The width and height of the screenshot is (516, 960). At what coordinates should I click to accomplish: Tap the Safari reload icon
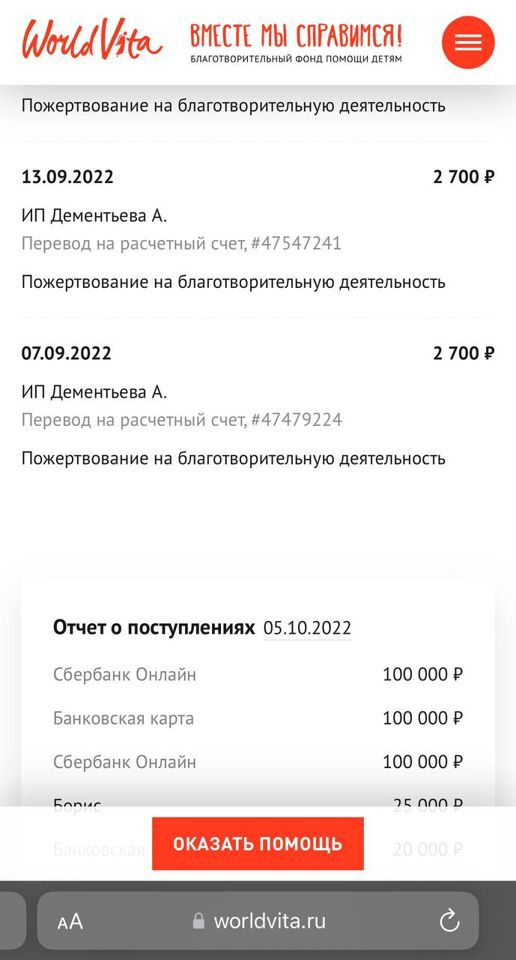449,920
